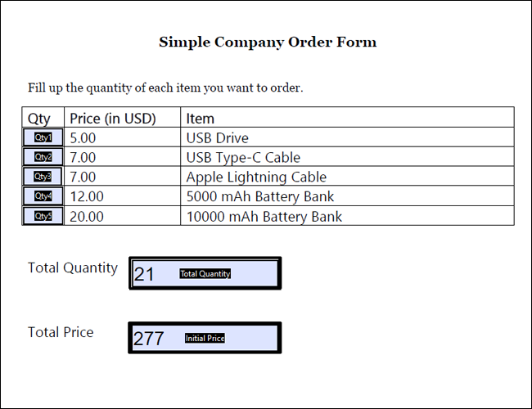Viewport: 532px width, 409px height.
Task: Select the Qty5 quantity box
Action: [43, 216]
